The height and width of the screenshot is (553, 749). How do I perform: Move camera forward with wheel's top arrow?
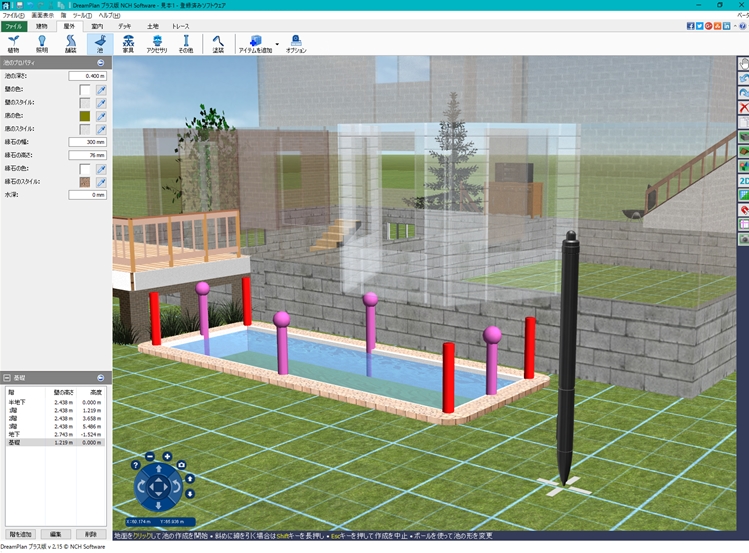point(159,469)
